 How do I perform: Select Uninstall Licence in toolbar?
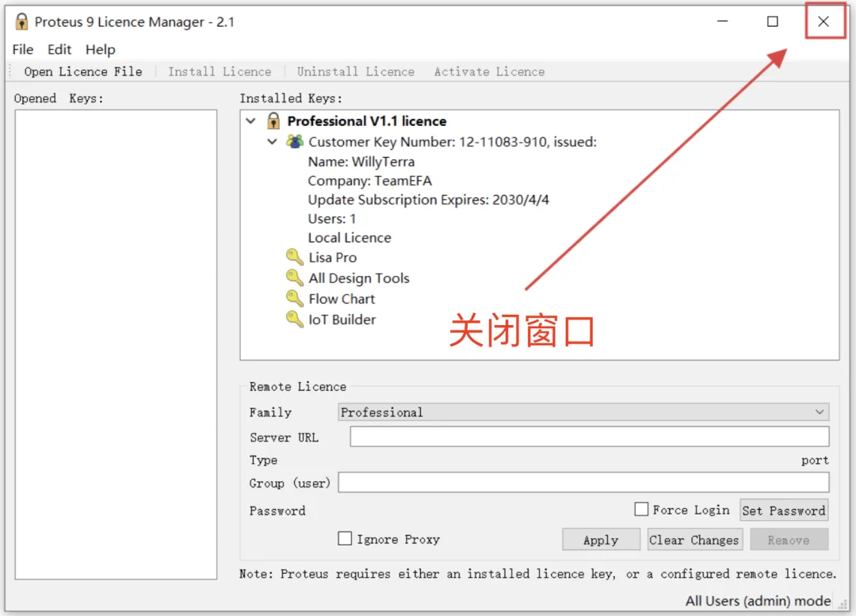tap(355, 71)
